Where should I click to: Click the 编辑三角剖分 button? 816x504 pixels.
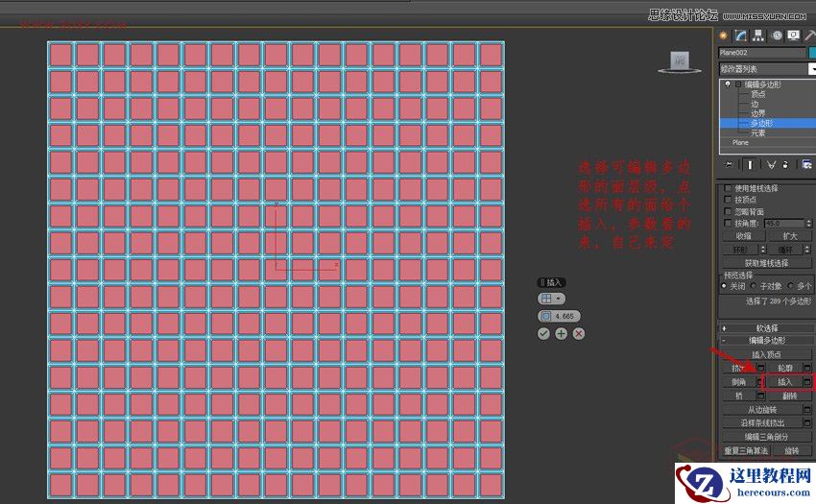pos(767,438)
